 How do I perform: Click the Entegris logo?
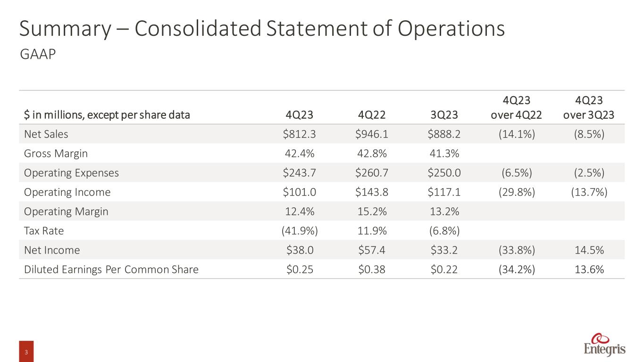tap(605, 345)
